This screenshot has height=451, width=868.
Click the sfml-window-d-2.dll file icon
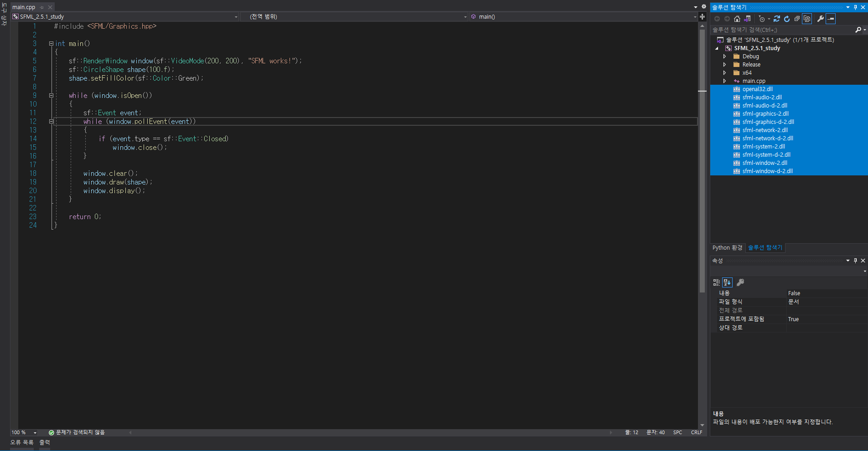[x=736, y=171]
